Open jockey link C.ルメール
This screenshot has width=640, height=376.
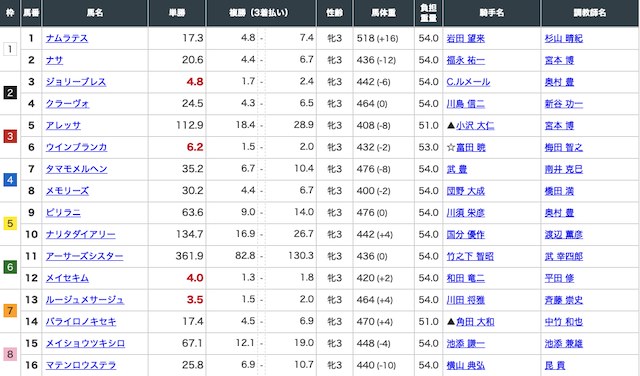(x=468, y=82)
